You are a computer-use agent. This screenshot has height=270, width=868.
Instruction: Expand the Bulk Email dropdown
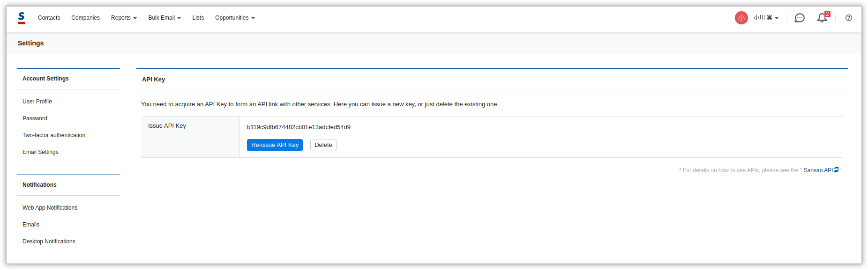(164, 18)
